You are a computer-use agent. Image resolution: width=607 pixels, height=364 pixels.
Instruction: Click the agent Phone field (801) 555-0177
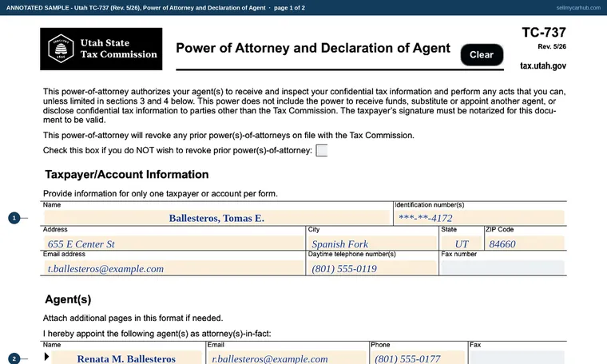(418, 358)
